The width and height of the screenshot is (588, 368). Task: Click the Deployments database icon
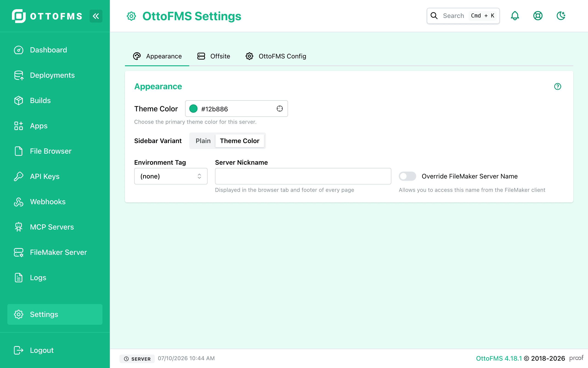click(x=19, y=75)
